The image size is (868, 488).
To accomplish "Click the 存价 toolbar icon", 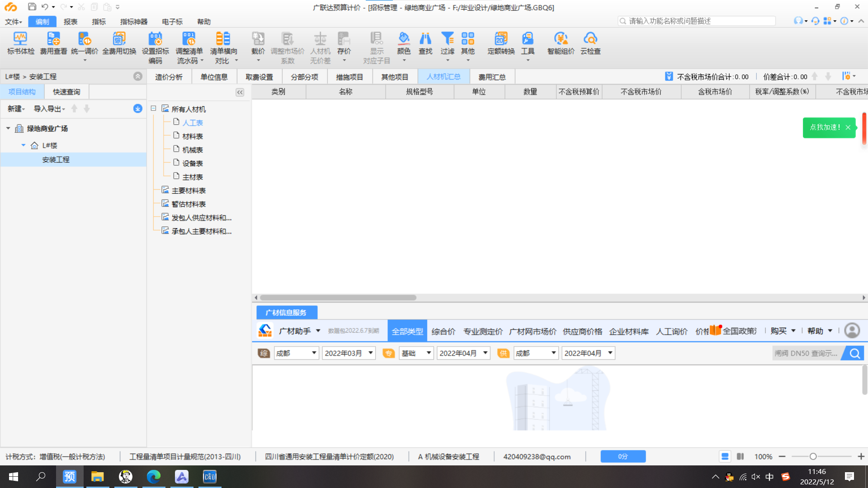I will click(344, 43).
